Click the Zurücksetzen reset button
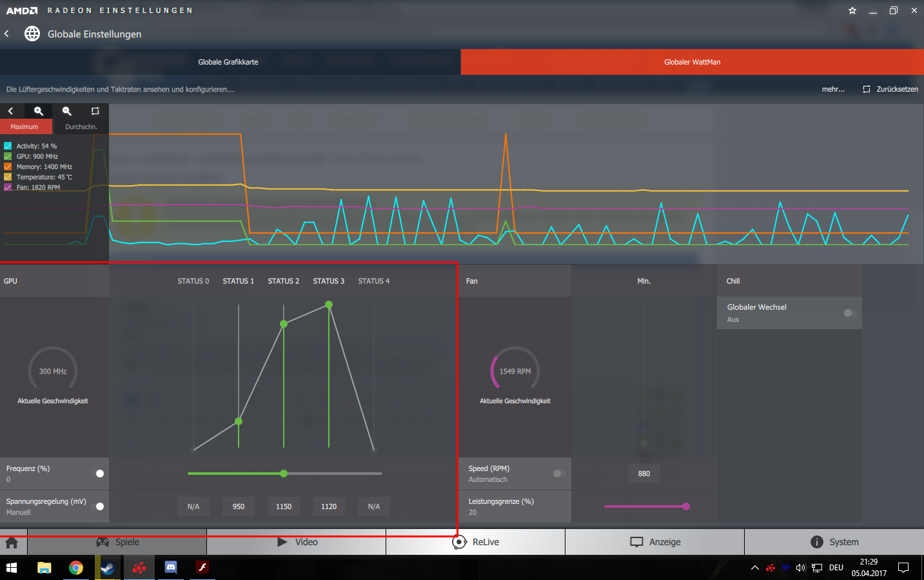The width and height of the screenshot is (924, 580). point(890,89)
